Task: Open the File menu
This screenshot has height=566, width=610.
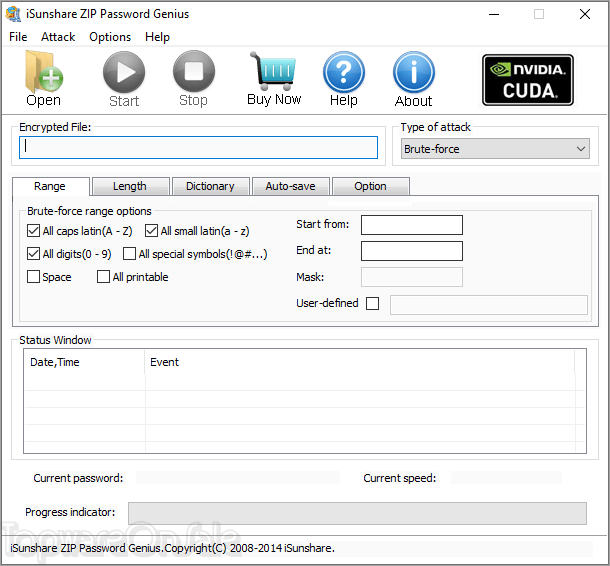Action: pyautogui.click(x=18, y=37)
